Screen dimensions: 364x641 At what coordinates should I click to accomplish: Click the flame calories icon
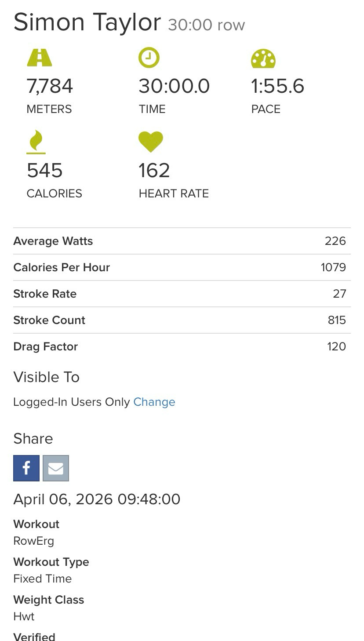tap(36, 142)
